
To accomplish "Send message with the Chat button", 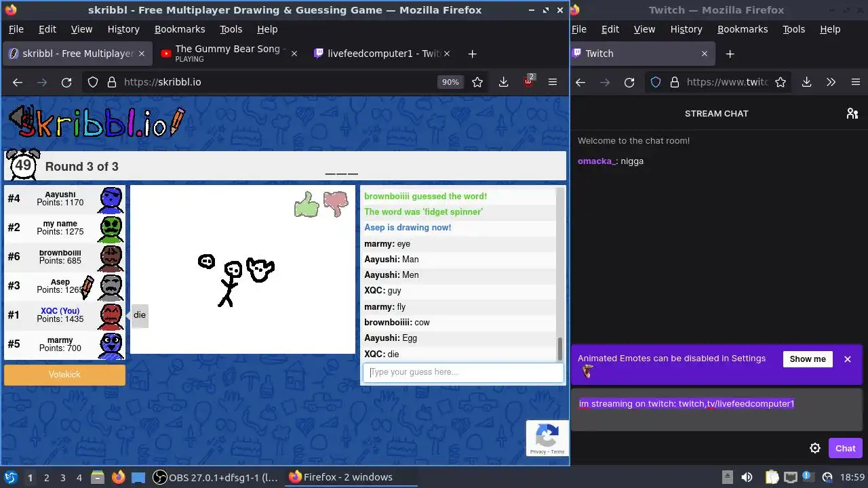I will click(845, 448).
